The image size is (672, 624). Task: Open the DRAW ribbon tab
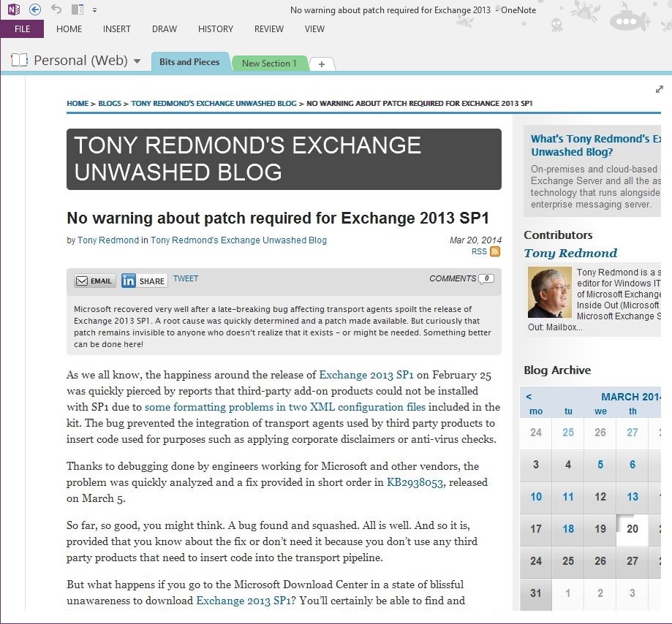pyautogui.click(x=165, y=29)
